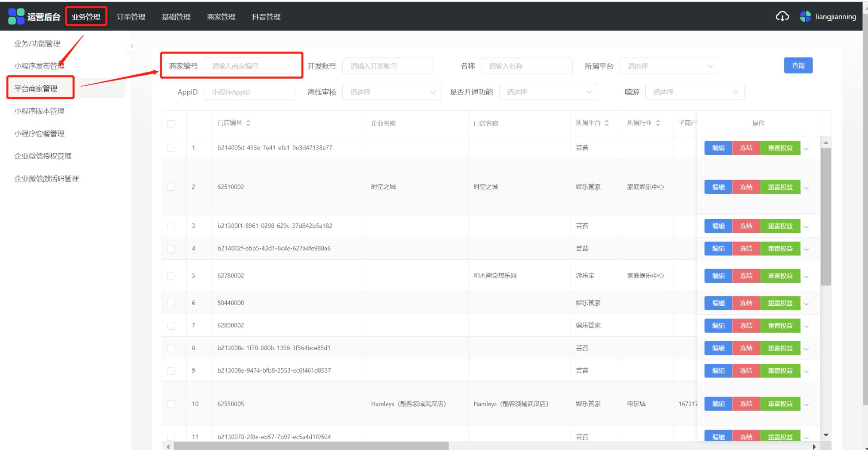Open the 嘻游 dropdown
This screenshot has width=868, height=450.
point(695,92)
